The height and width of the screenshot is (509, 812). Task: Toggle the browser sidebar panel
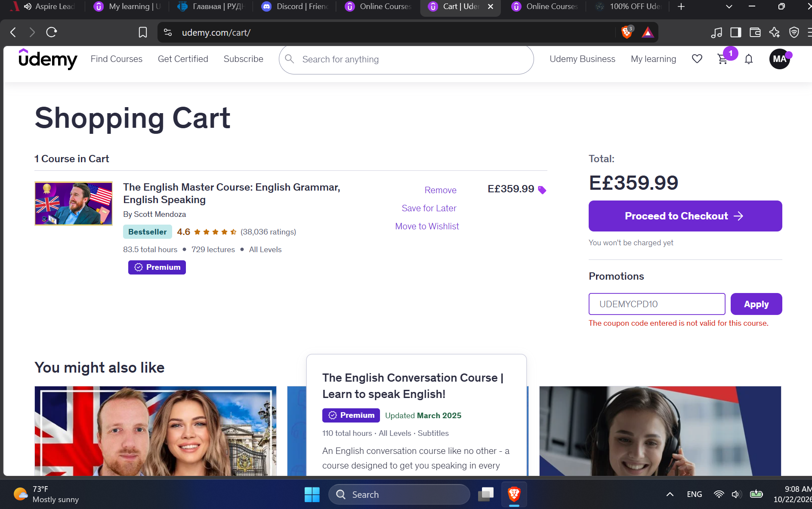click(736, 32)
